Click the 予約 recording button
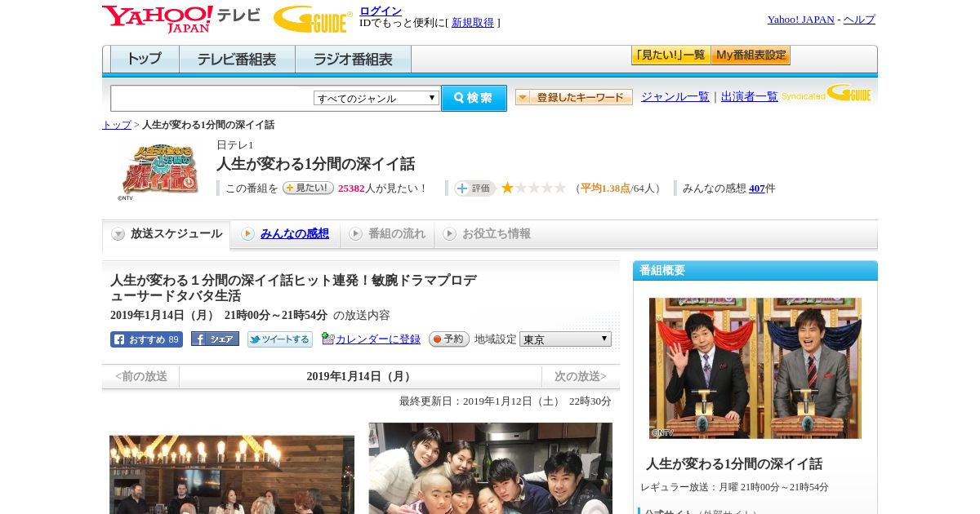980x514 pixels. 449,339
